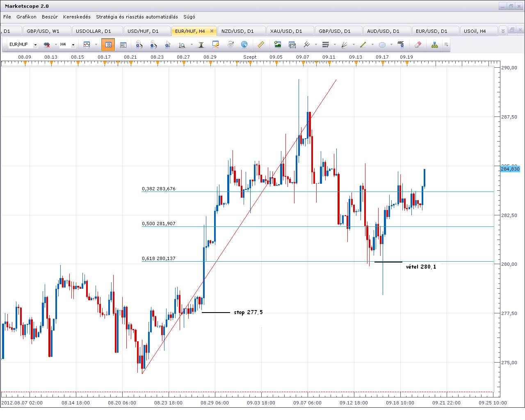Open the Fibonacci tool dropdown arrow
This screenshot has height=420, width=525.
(x=335, y=45)
